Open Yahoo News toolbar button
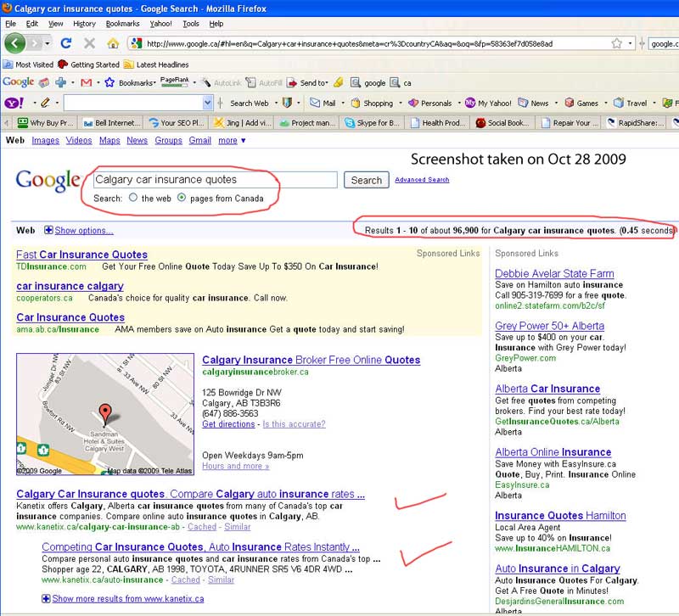 click(534, 103)
